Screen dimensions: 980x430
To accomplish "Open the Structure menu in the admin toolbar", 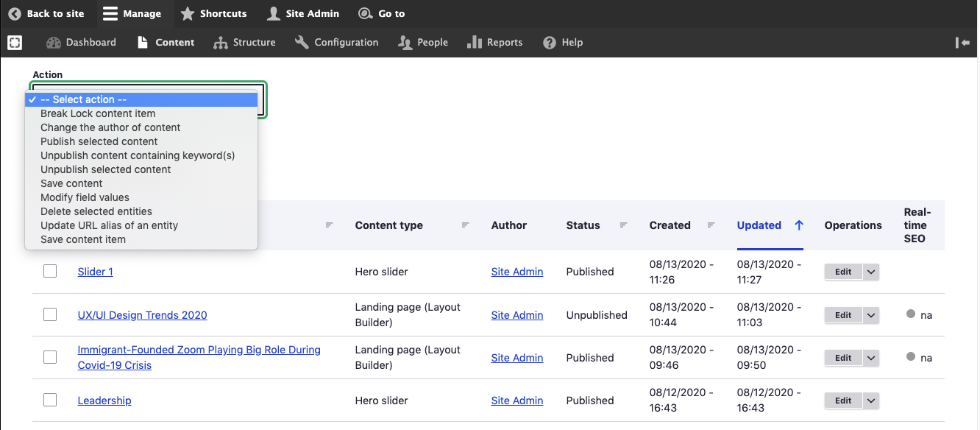I will pyautogui.click(x=244, y=43).
